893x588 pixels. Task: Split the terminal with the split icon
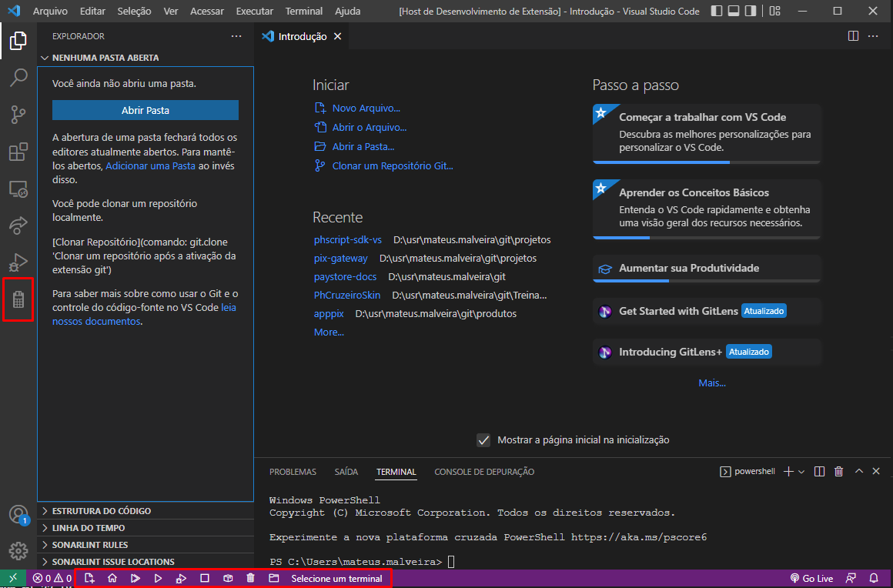[819, 471]
